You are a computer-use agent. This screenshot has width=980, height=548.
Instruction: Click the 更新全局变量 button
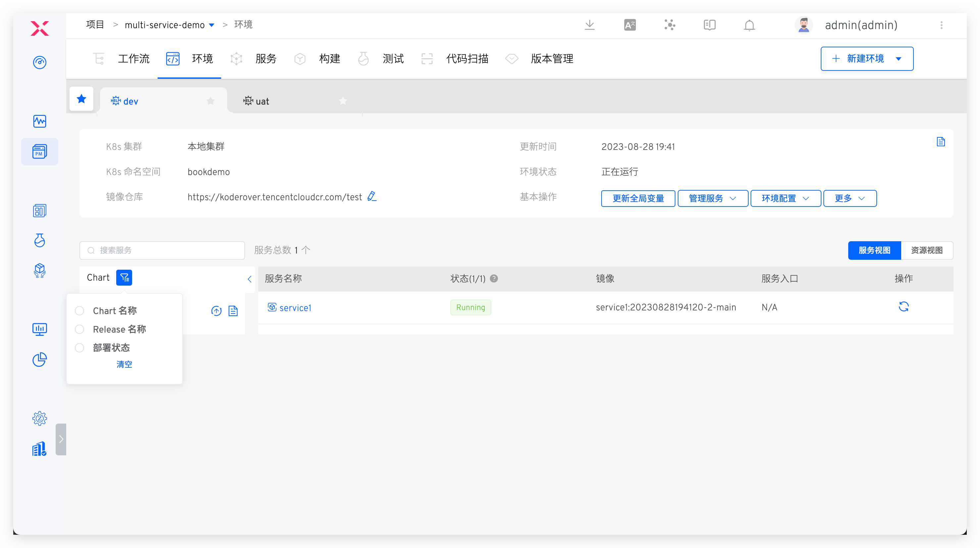(638, 198)
